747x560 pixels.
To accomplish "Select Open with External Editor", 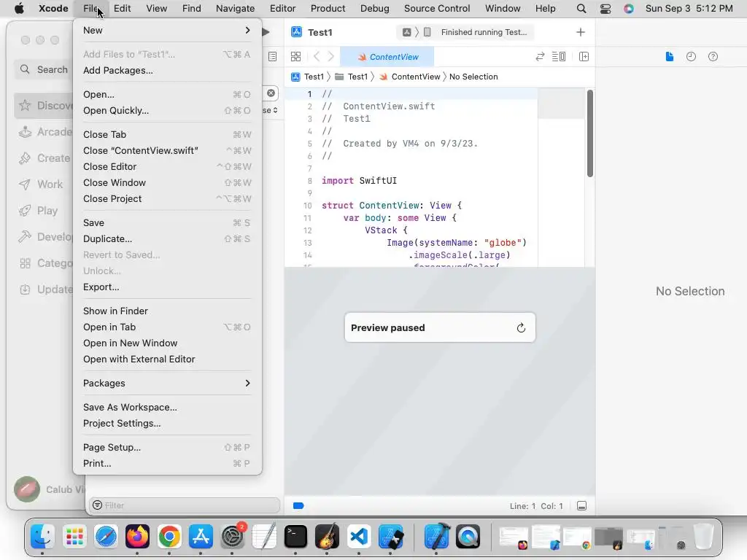I will (x=167, y=359).
